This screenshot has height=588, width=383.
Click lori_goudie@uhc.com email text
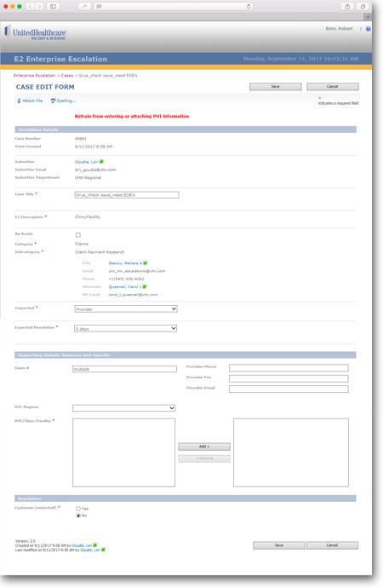coord(95,170)
